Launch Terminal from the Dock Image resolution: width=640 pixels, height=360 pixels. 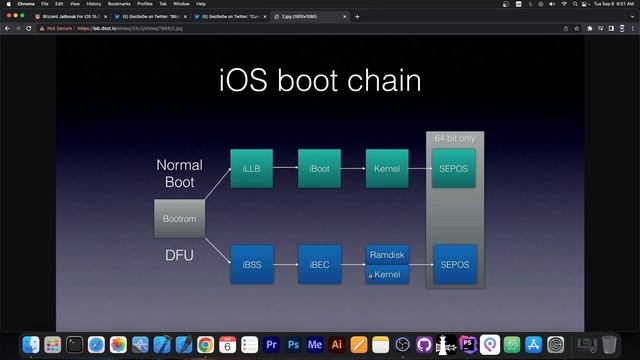pos(75,345)
